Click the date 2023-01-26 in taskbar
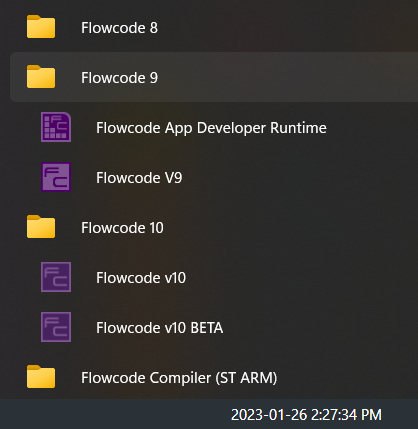The height and width of the screenshot is (429, 418). [x=269, y=415]
